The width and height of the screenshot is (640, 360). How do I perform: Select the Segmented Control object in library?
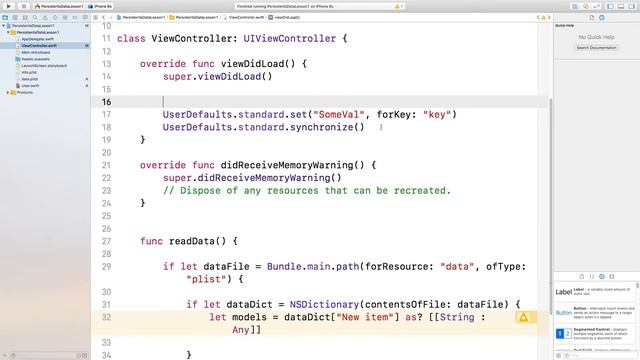tap(595, 333)
